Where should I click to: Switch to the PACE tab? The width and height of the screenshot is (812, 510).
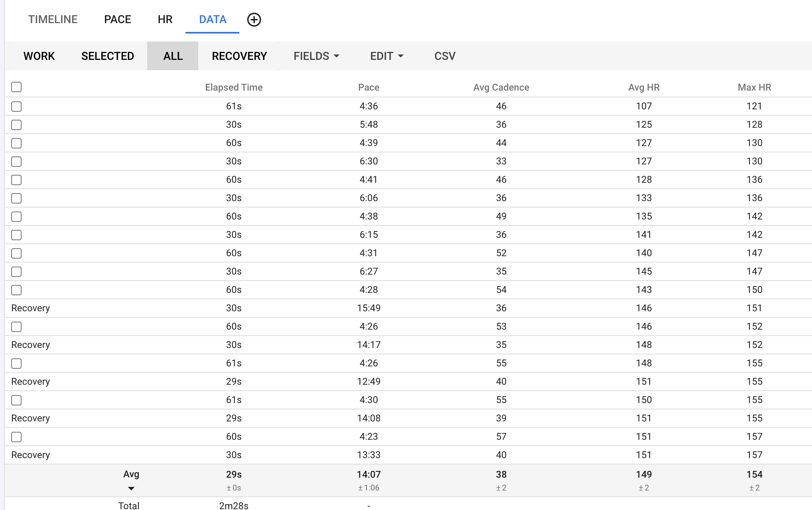click(117, 20)
